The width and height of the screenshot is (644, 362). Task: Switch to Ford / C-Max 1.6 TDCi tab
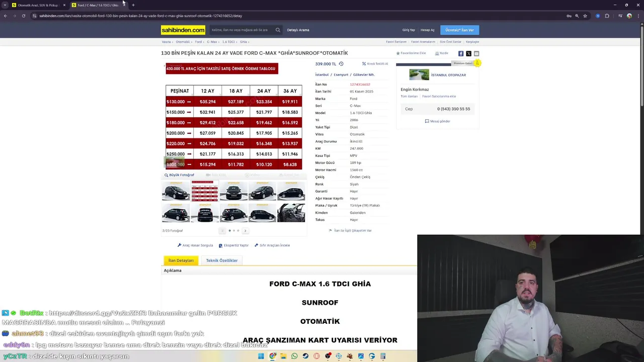[97, 5]
